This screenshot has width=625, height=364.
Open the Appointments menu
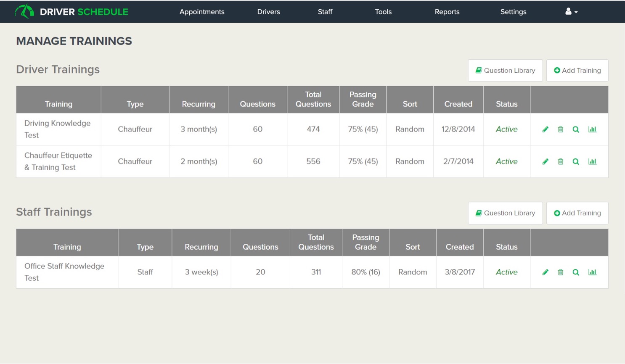tap(202, 12)
